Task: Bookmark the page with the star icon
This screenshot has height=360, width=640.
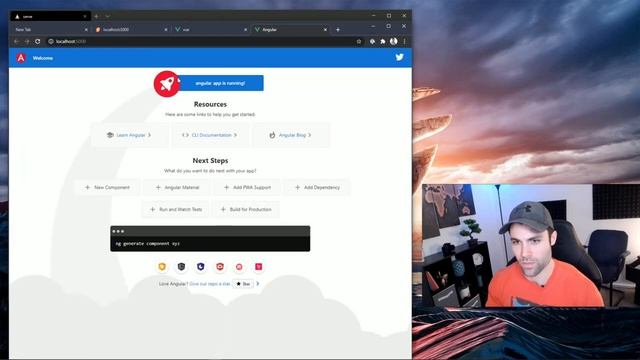Action: (359, 41)
